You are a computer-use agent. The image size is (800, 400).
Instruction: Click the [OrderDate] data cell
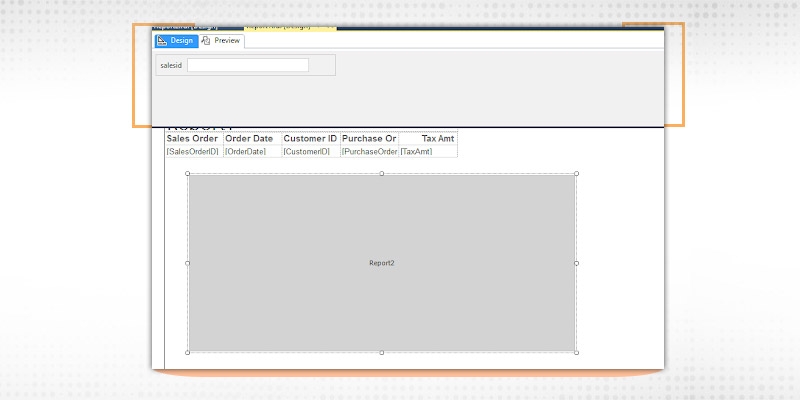[x=251, y=151]
